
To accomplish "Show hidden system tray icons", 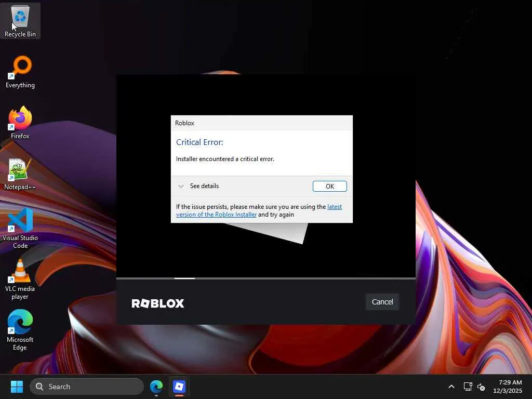I will point(451,387).
